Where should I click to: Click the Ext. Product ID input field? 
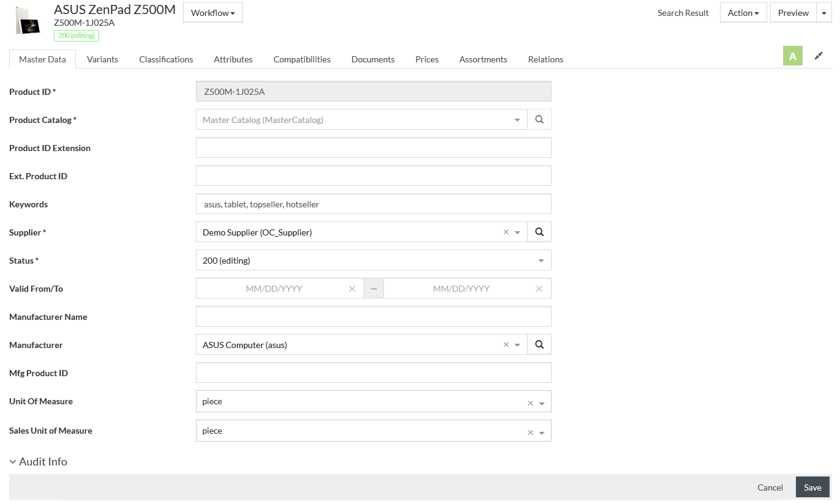(373, 176)
